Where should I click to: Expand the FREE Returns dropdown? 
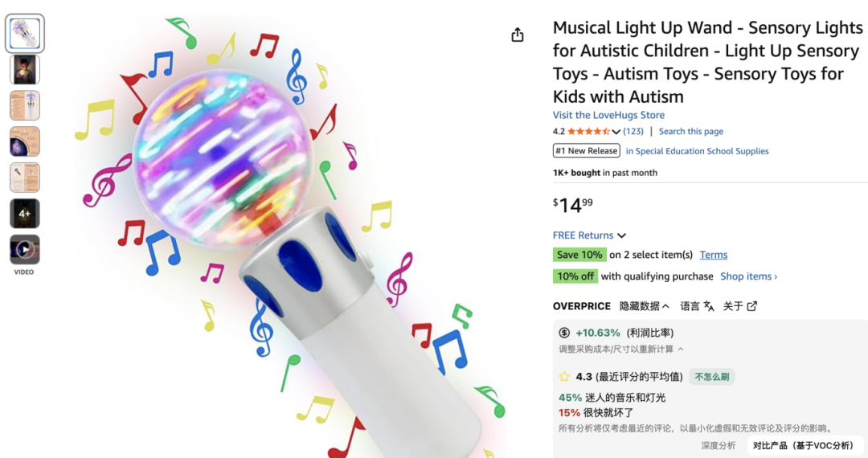[x=621, y=235]
